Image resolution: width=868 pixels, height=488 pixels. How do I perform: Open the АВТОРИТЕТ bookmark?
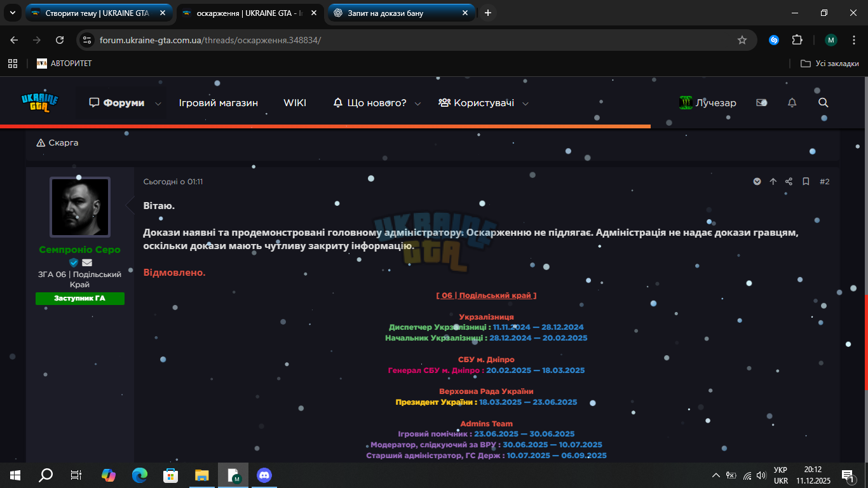[x=64, y=64]
